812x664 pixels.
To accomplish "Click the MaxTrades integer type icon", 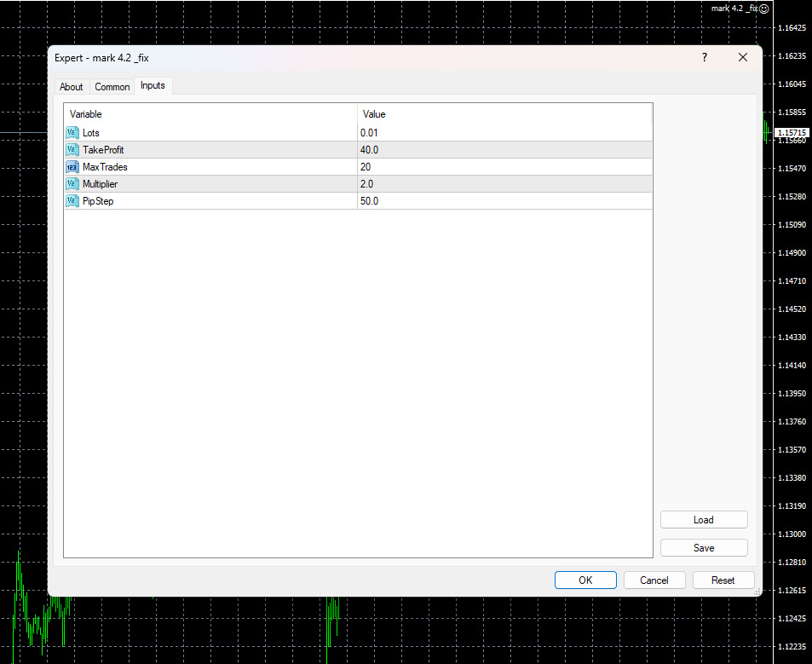I will (72, 167).
